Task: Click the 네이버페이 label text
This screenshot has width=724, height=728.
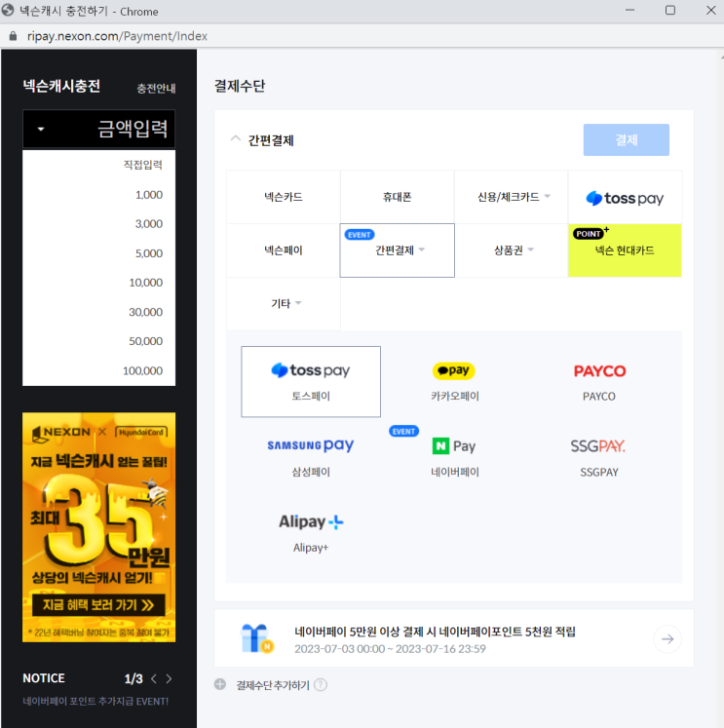Action: tap(455, 472)
